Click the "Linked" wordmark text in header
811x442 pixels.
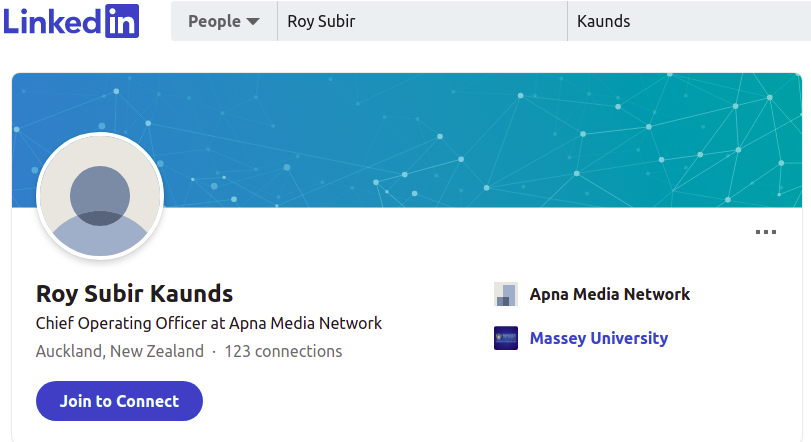point(52,22)
